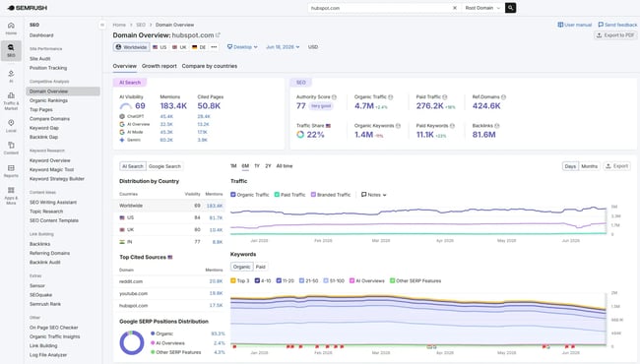Switch to Compare by countries tab
The width and height of the screenshot is (640, 364).
(210, 66)
